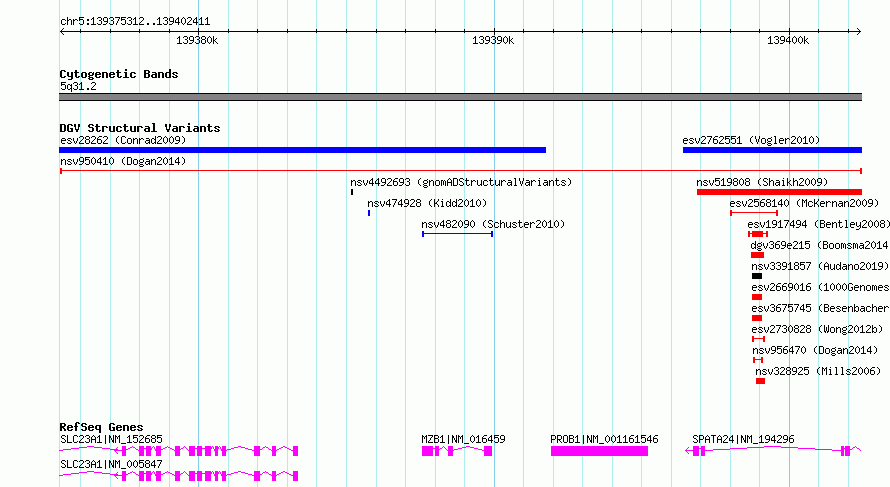
Task: Click the nsv474928 (Kidd2010) label
Action: [x=427, y=203]
